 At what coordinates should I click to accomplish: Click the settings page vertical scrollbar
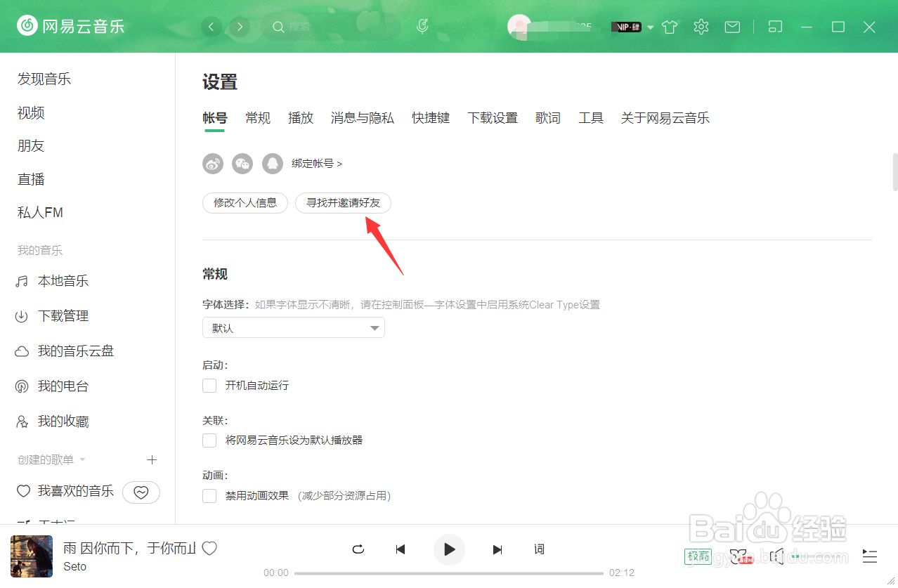[x=894, y=172]
